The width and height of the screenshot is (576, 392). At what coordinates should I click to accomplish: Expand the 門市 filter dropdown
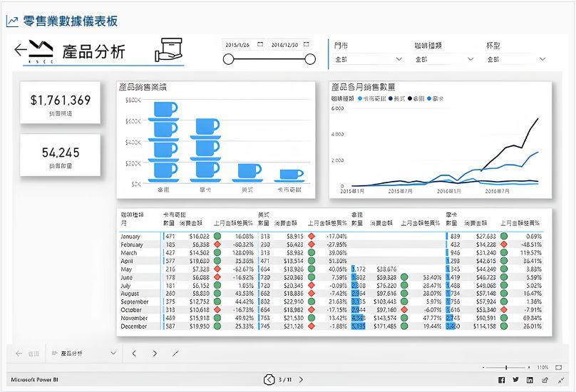coord(398,59)
